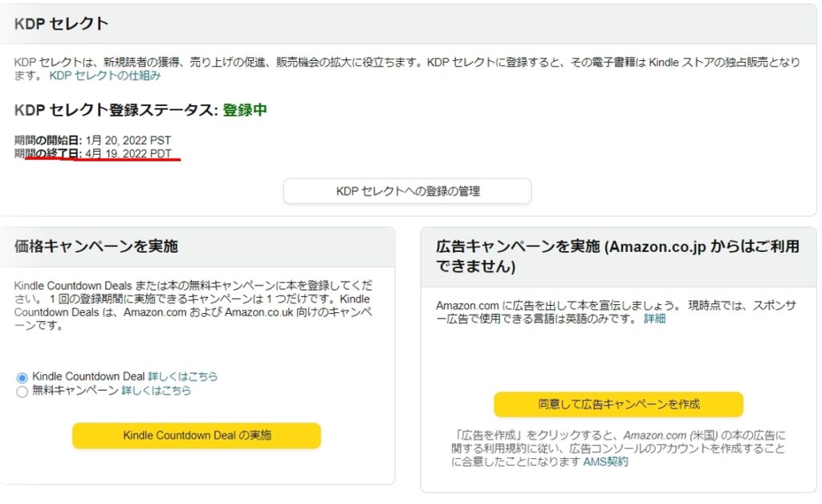Click the price campaign description paragraph

[x=193, y=306]
